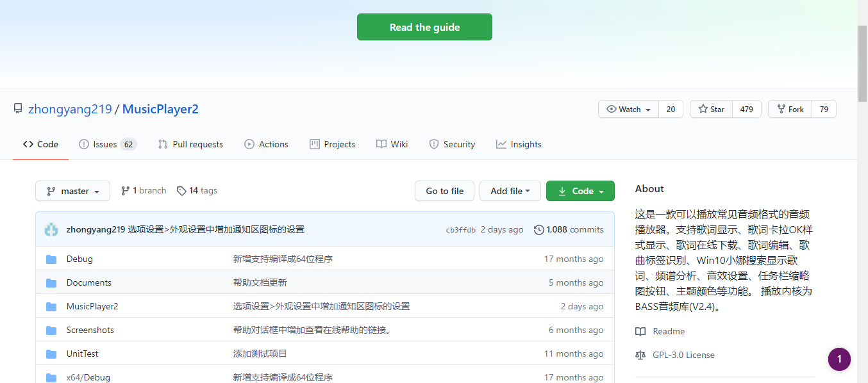The height and width of the screenshot is (383, 868).
Task: Click the Debug folder icon
Action: pyautogui.click(x=51, y=259)
